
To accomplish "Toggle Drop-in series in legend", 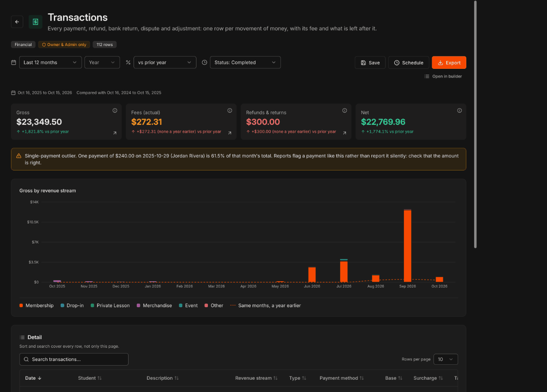I will 72,305.
